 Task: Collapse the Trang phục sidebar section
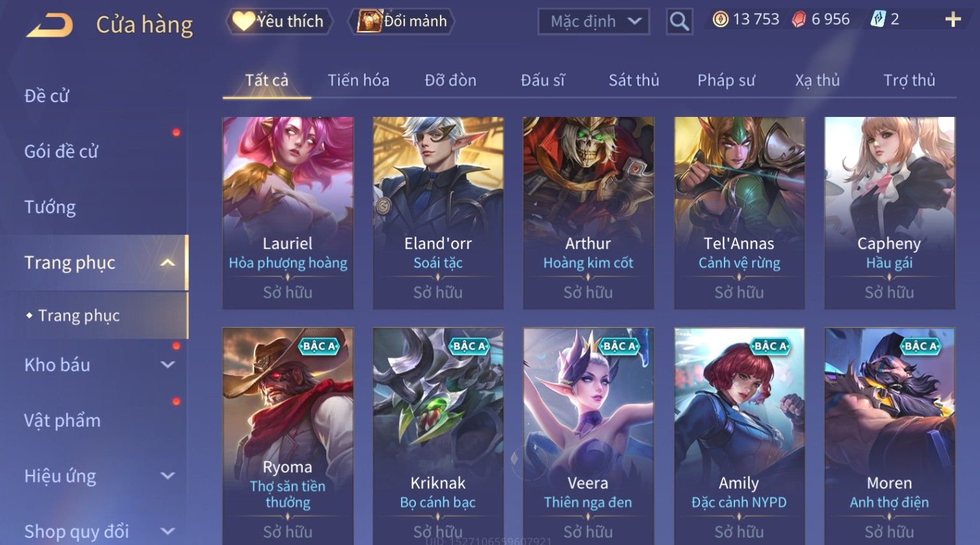click(168, 262)
